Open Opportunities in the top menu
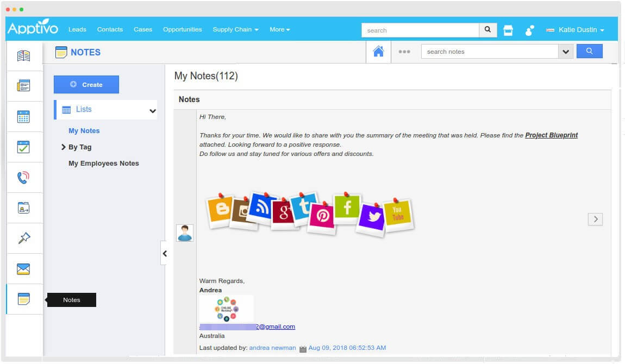625x364 pixels. tap(183, 29)
